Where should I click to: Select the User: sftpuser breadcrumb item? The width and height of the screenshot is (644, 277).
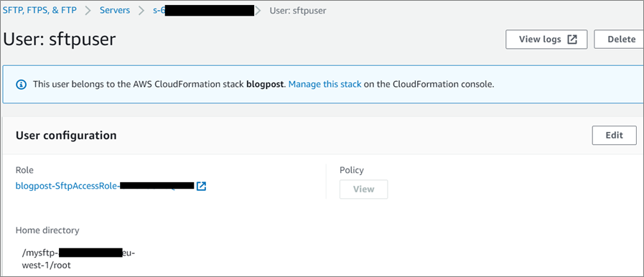click(x=298, y=11)
